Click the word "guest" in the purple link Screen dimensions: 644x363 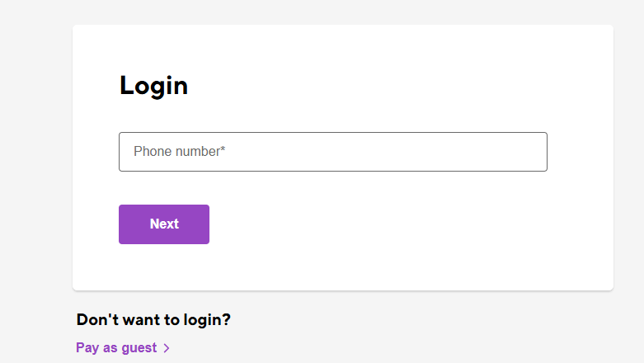point(139,348)
